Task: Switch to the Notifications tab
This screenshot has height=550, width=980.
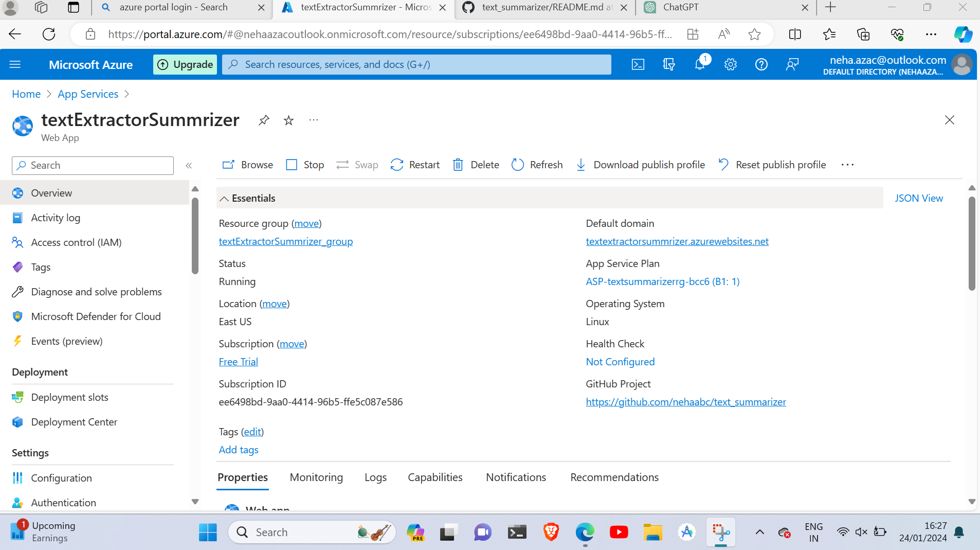Action: click(516, 477)
